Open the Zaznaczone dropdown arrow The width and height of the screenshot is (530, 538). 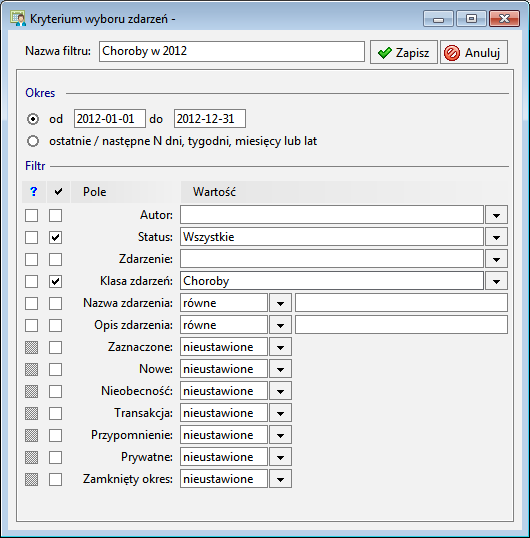(280, 347)
